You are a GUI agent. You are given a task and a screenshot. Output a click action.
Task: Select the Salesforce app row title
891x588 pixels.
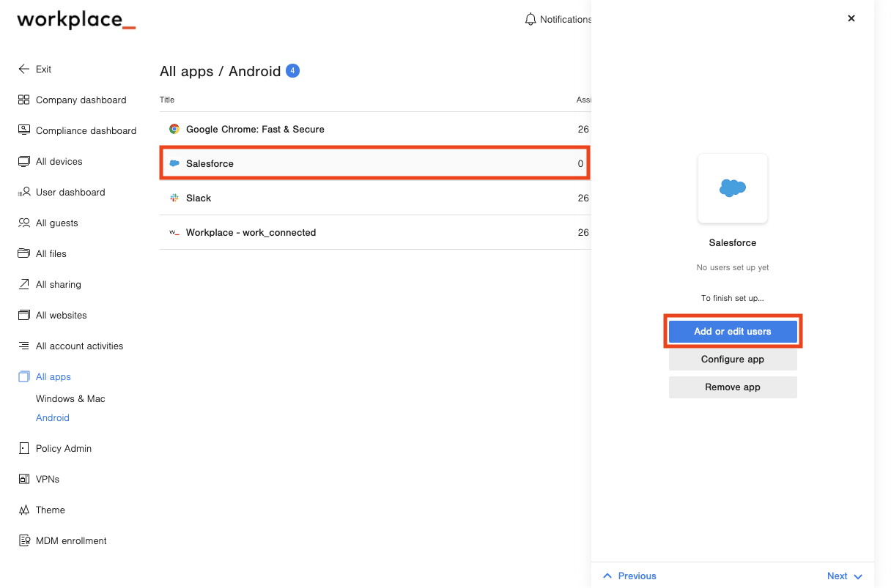click(210, 163)
